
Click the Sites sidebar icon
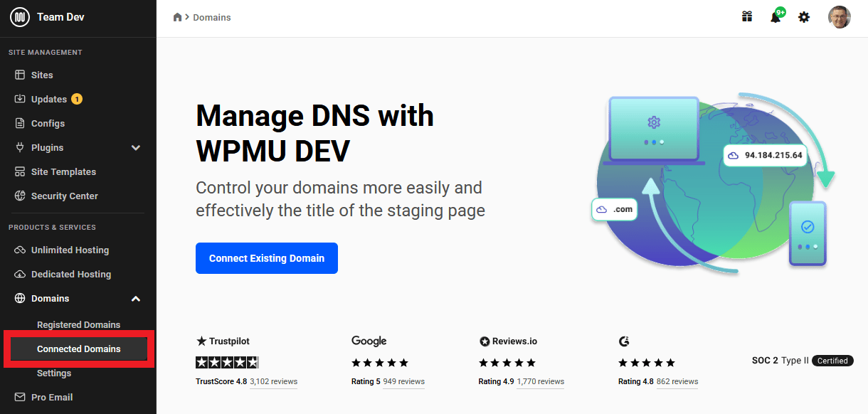click(x=19, y=75)
